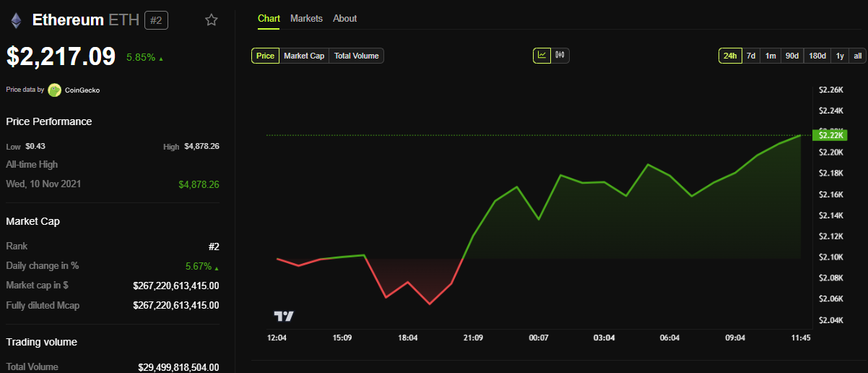Click the CoinGecko gecko logo
This screenshot has width=868, height=373.
click(x=54, y=90)
